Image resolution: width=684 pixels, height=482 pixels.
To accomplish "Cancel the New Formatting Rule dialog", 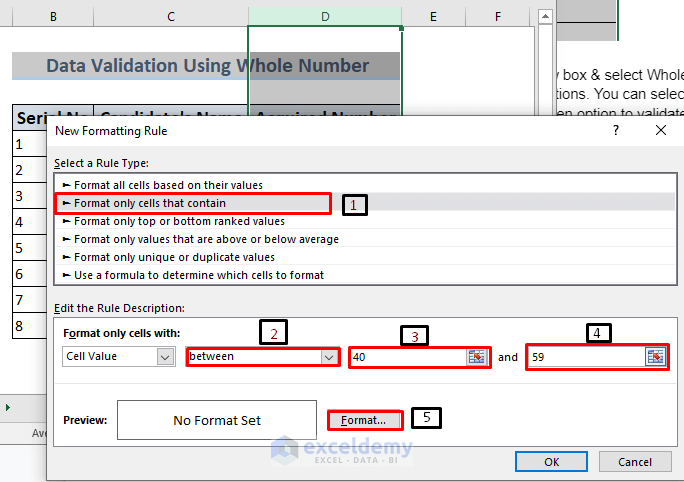I will pos(635,462).
